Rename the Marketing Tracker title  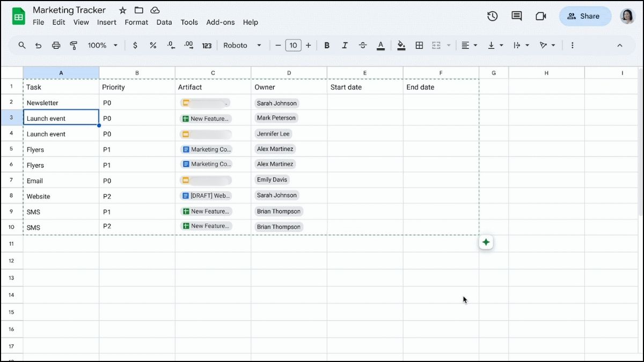pos(69,10)
